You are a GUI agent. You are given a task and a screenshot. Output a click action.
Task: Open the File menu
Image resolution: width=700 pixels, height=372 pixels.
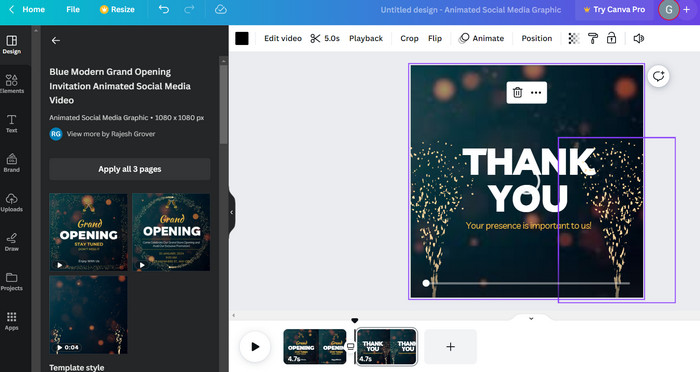coord(73,9)
